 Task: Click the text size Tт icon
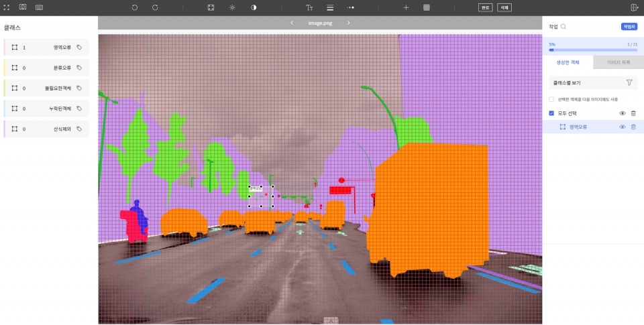click(x=309, y=7)
